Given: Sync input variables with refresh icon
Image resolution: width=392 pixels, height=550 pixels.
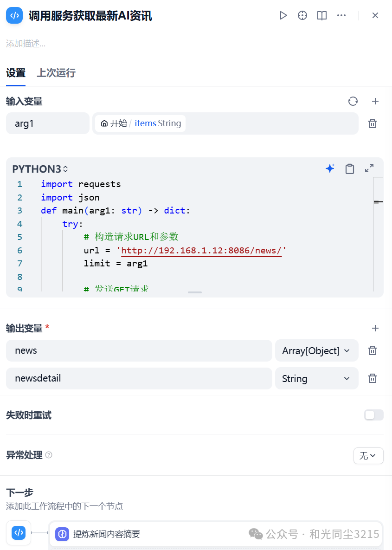Looking at the screenshot, I should click(353, 101).
